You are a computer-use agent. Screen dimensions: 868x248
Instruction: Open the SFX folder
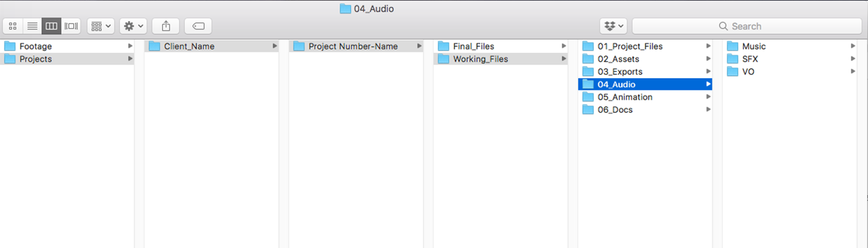[789, 59]
